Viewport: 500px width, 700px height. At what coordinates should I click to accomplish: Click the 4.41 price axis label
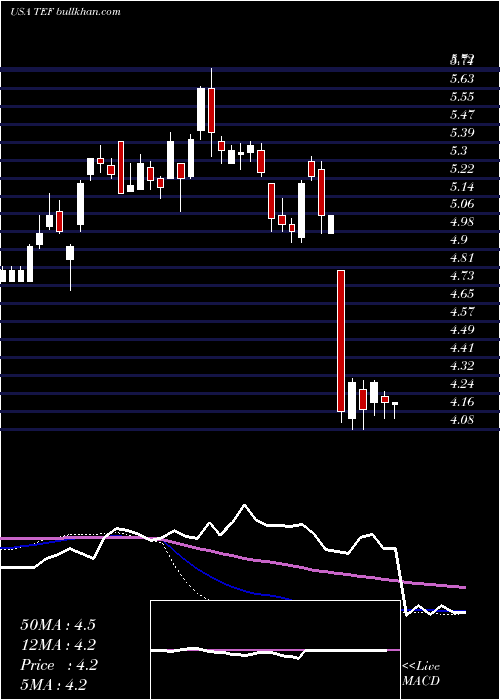462,348
